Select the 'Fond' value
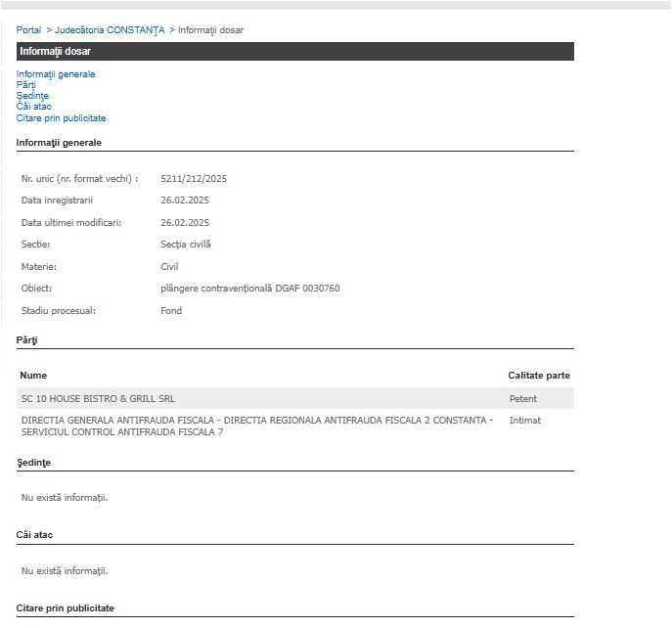This screenshot has width=672, height=628. tap(171, 311)
